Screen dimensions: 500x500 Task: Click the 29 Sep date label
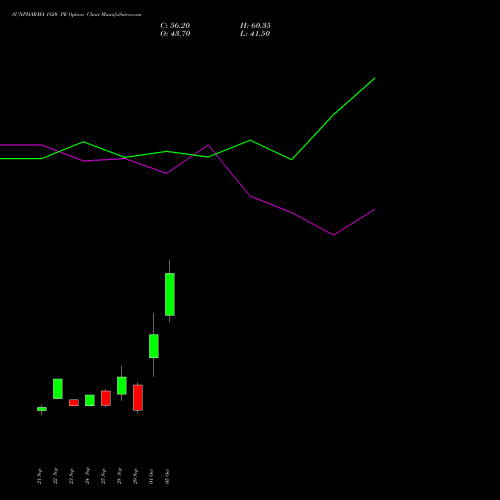135,476
